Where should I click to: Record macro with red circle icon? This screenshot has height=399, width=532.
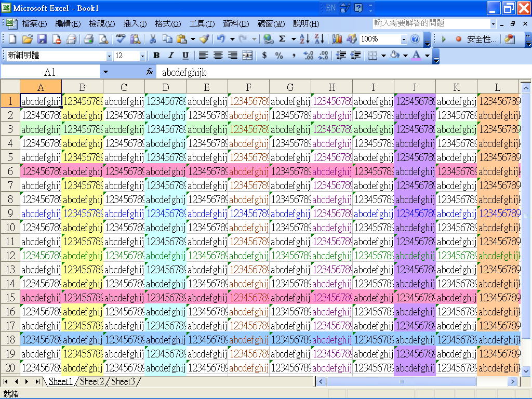click(458, 39)
